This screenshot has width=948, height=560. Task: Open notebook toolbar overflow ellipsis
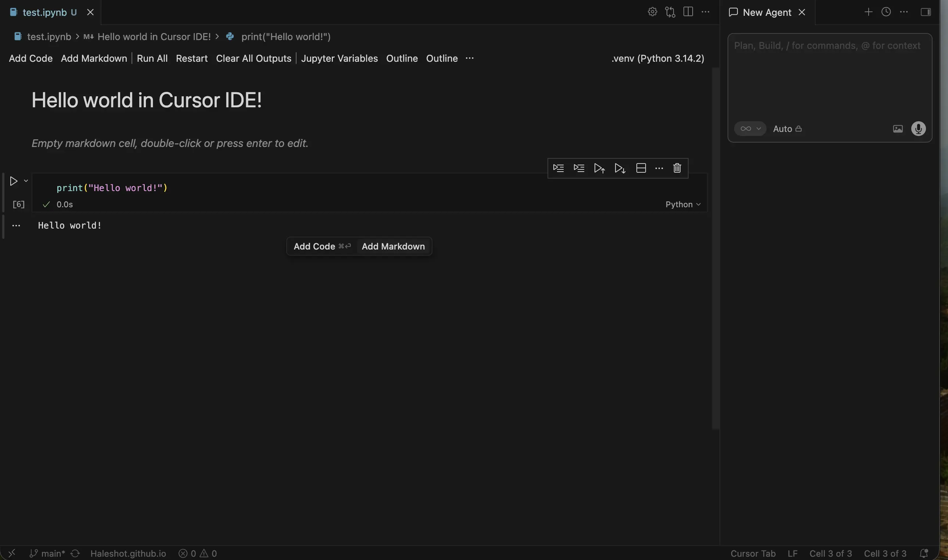point(469,58)
